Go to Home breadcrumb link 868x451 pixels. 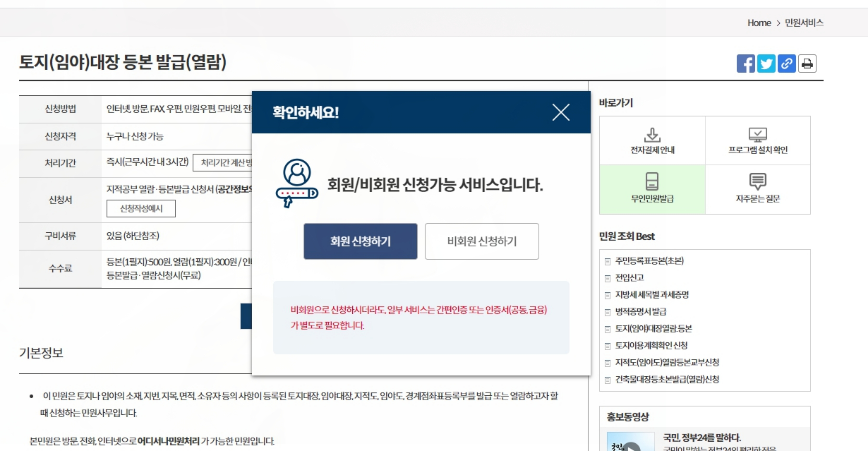(759, 23)
